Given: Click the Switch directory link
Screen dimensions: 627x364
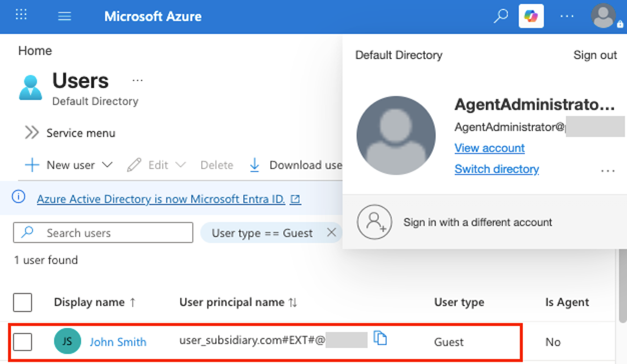Looking at the screenshot, I should [x=496, y=169].
